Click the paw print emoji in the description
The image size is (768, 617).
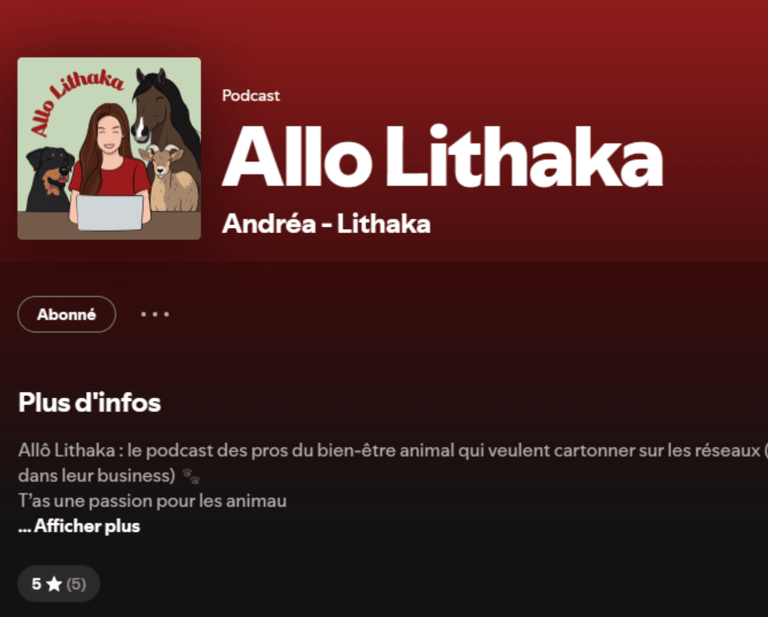pos(191,475)
